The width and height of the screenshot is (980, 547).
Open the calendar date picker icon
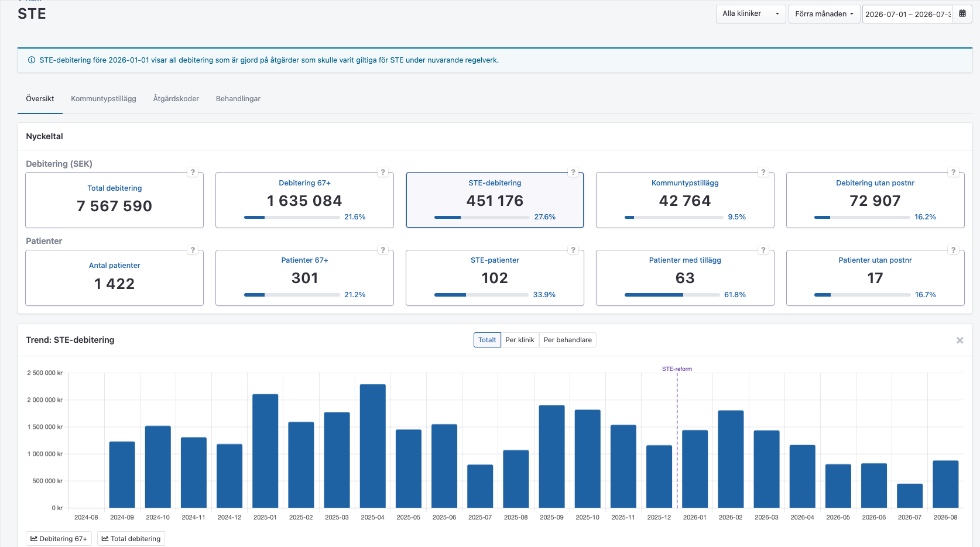[962, 13]
